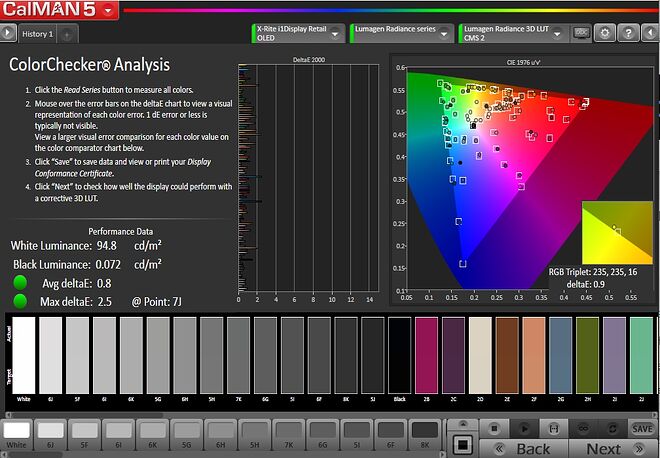Click the White Luminance value 94.8
The height and width of the screenshot is (458, 660).
tap(106, 245)
